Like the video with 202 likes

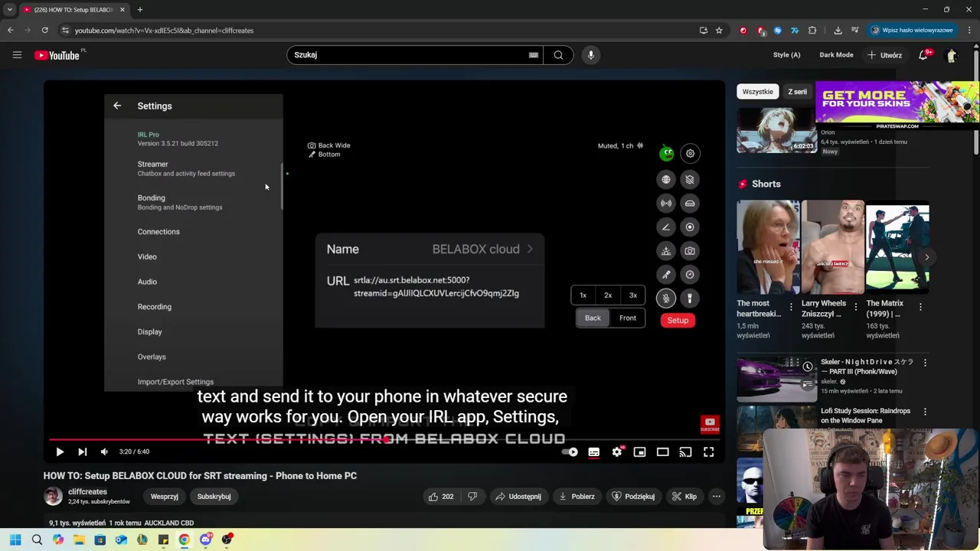click(441, 497)
